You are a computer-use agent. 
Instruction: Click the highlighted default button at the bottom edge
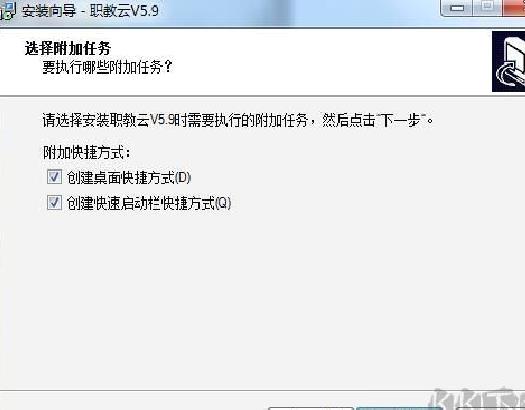point(399,408)
